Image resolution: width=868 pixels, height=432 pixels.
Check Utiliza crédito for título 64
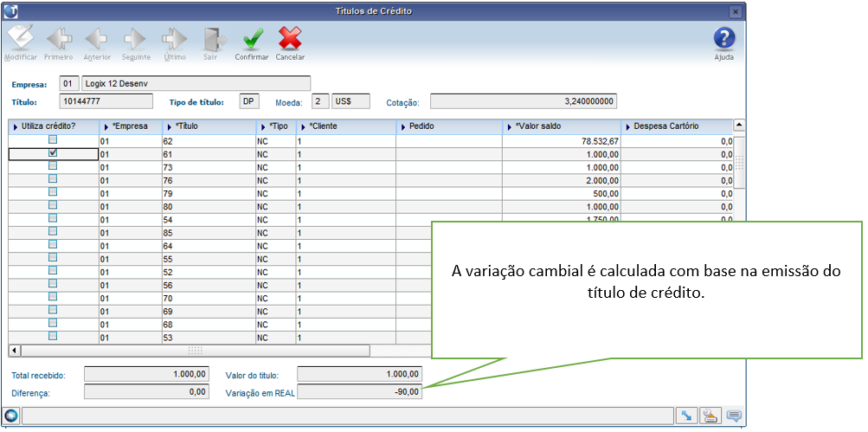tap(53, 244)
